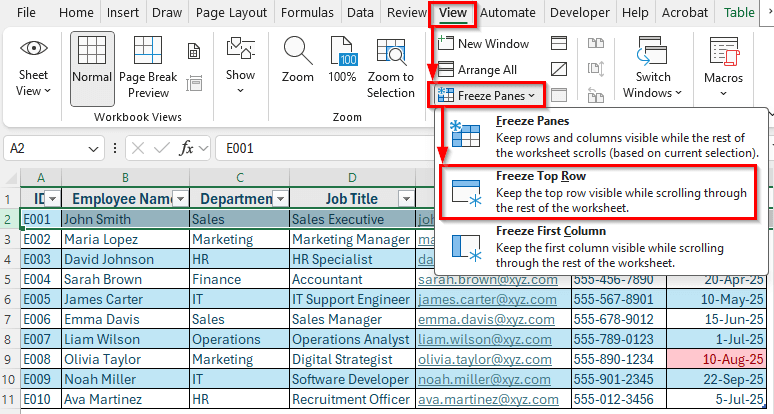Switch to Normal workbook view
The height and width of the screenshot is (414, 774).
[92, 69]
